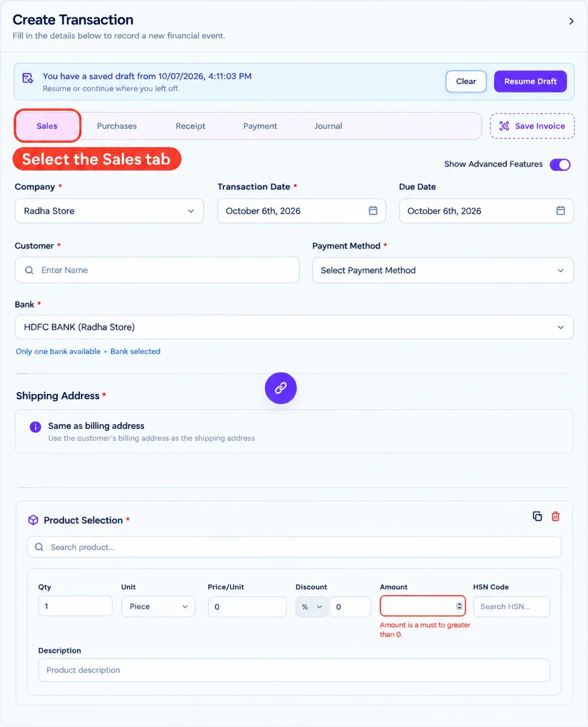
Task: Click the Save Invoice button
Action: click(532, 126)
